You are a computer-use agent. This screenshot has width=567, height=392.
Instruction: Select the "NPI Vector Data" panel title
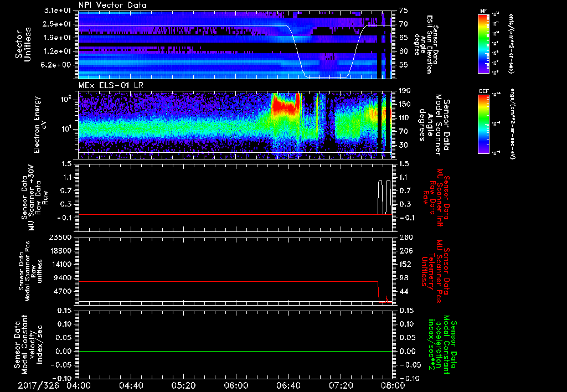point(112,5)
